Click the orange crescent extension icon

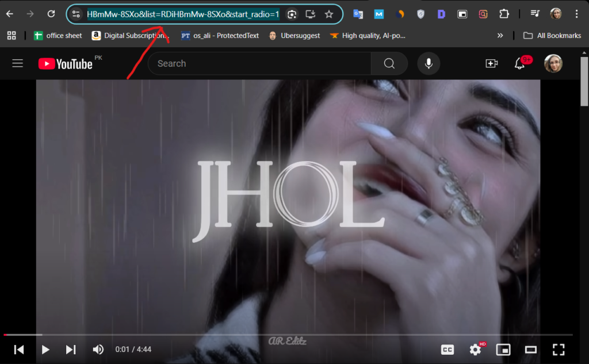[x=400, y=14]
